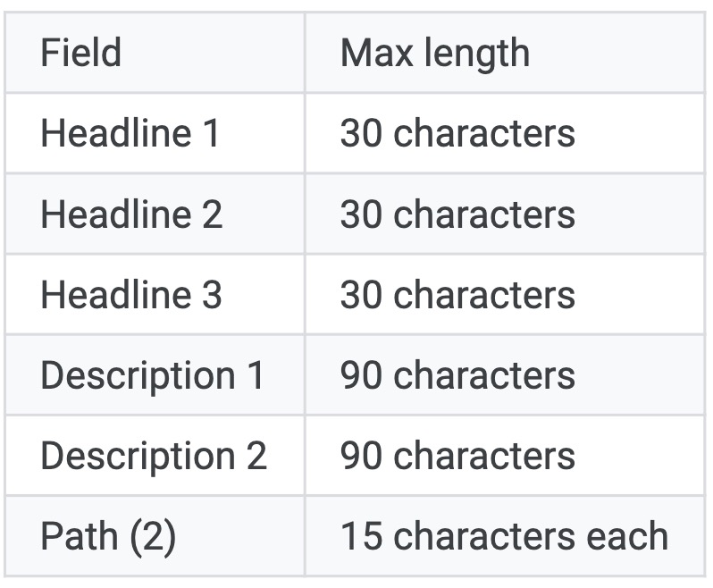Click the number '90' in Description 1 row
Viewport: 713px width, 588px height.
tap(362, 375)
